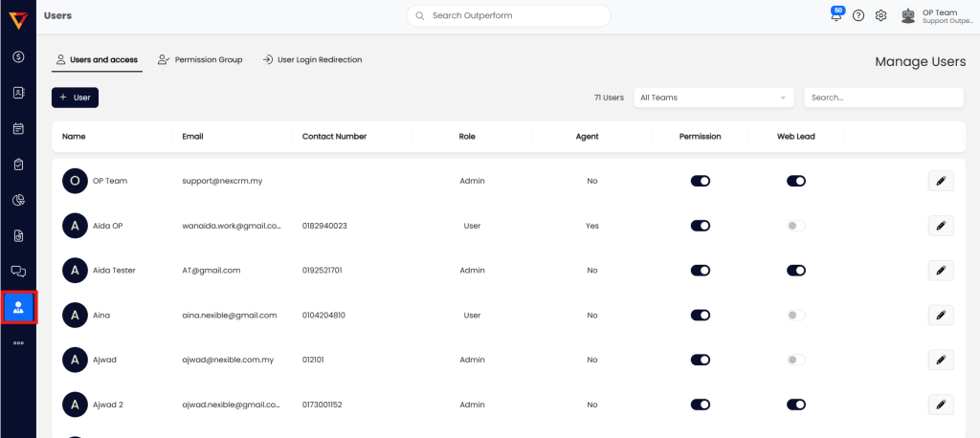The width and height of the screenshot is (980, 438).
Task: Toggle Permission switch for OP Team
Action: (701, 181)
